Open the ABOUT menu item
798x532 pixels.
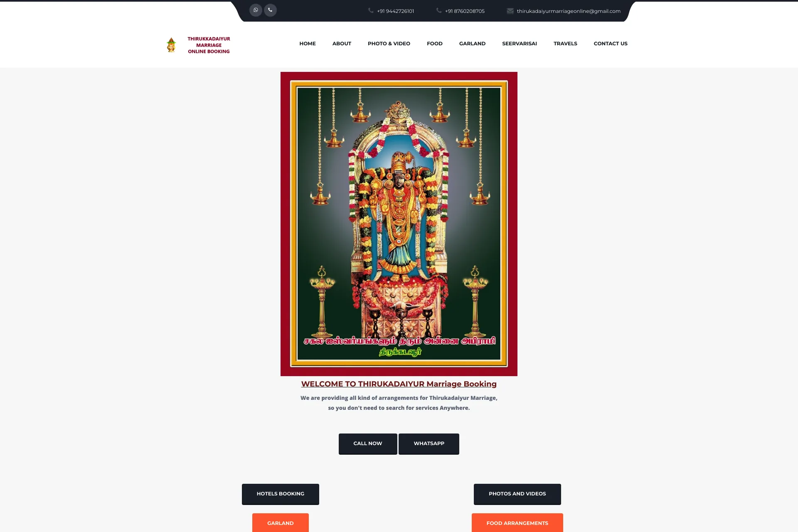pyautogui.click(x=341, y=43)
